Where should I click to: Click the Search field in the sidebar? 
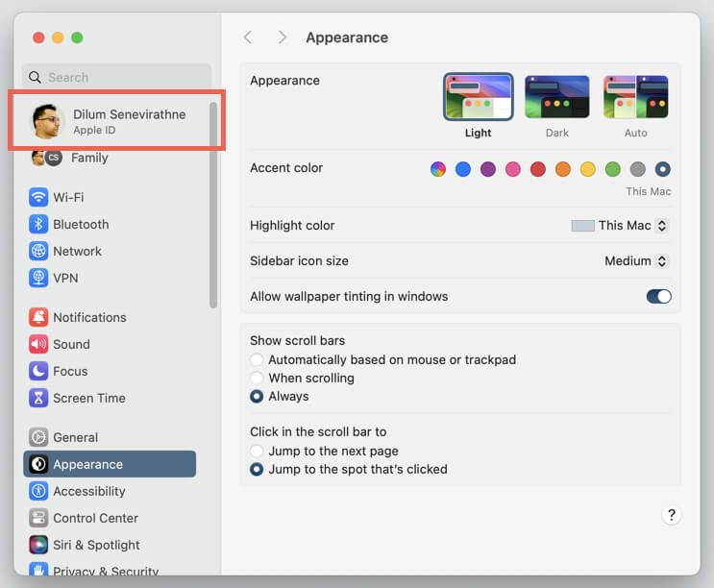coord(117,77)
